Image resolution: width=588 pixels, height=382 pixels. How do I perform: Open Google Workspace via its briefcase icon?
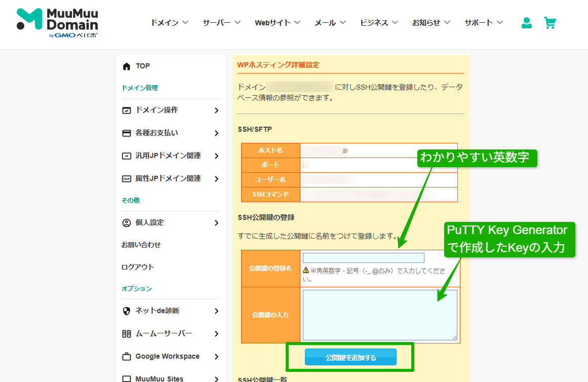coord(125,356)
